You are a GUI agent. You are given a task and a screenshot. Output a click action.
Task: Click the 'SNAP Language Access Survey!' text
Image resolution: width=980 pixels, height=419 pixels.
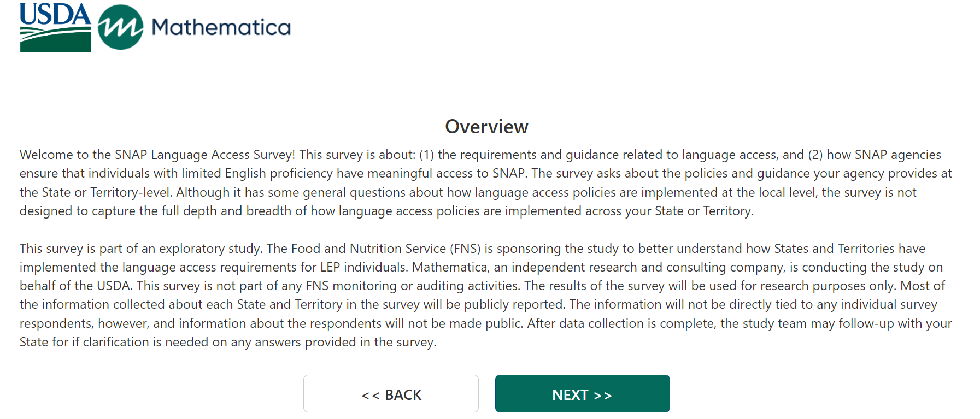205,155
